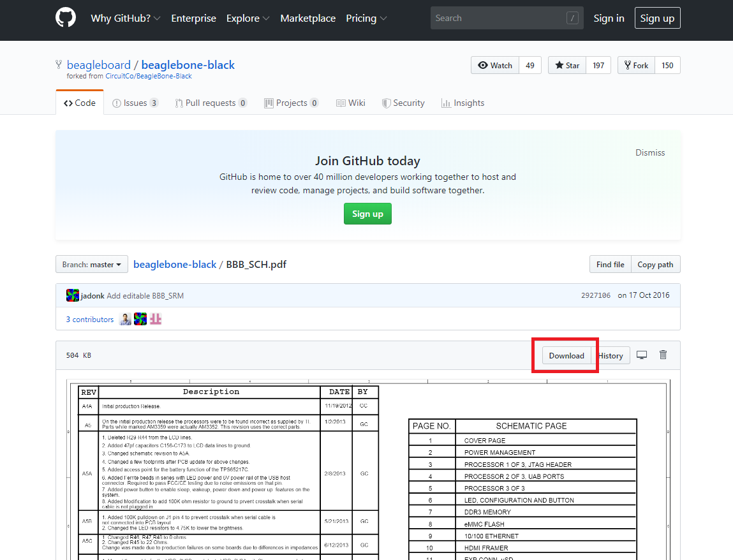733x560 pixels.
Task: Open the Enterprise page
Action: tap(193, 18)
